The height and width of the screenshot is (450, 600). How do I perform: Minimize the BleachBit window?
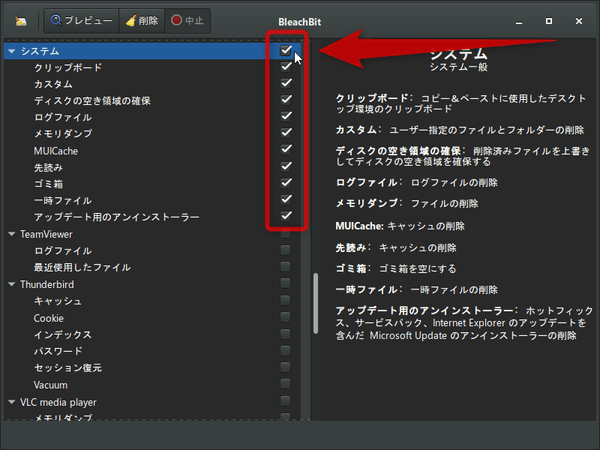(x=519, y=22)
